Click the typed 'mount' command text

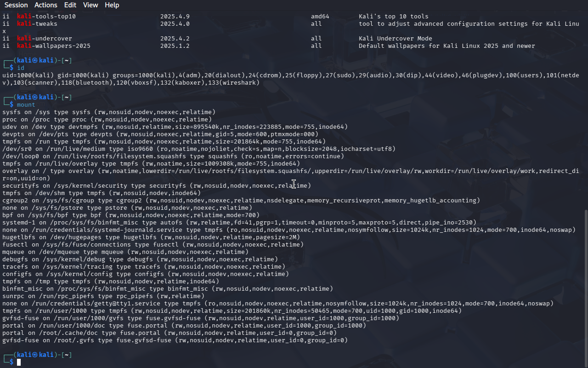pos(26,105)
